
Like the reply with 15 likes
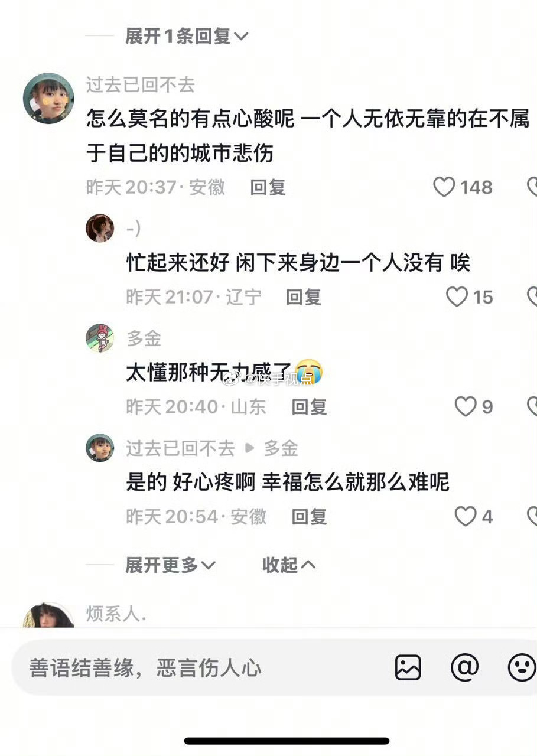point(457,296)
